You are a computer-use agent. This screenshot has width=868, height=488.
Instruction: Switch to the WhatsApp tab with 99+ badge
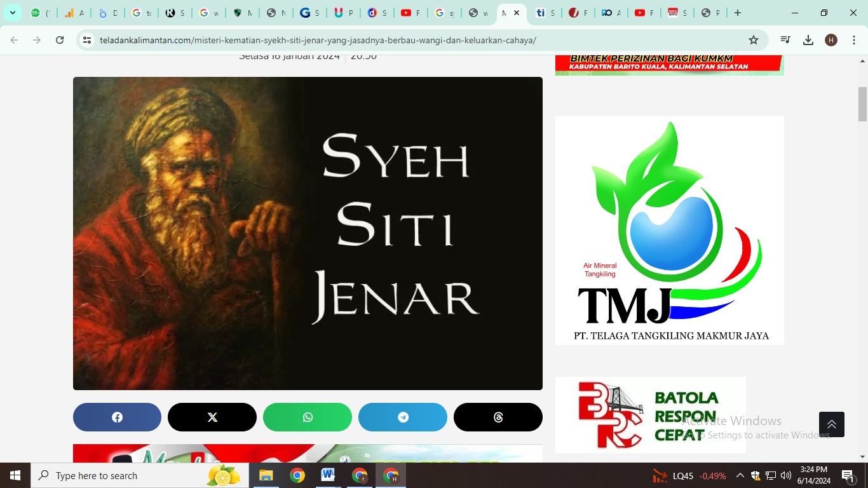pyautogui.click(x=40, y=13)
